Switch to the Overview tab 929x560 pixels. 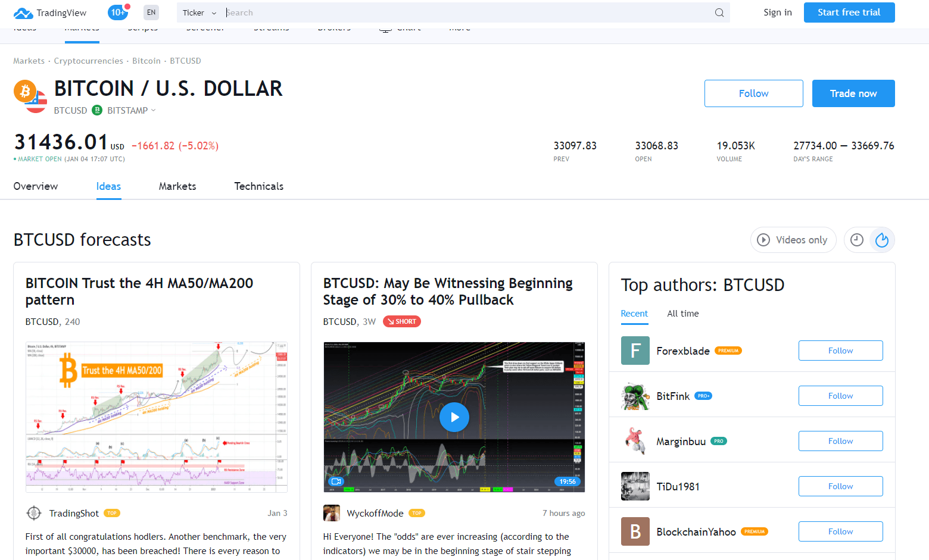click(x=36, y=186)
